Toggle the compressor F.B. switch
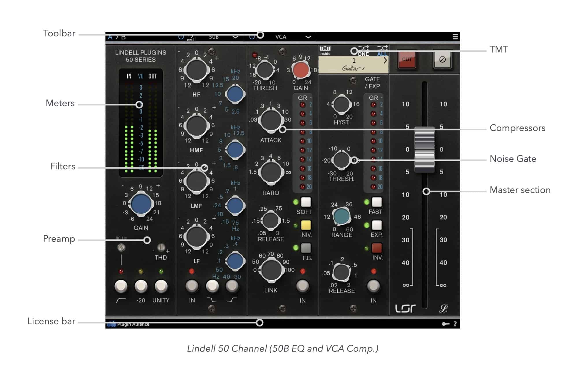588x375 pixels. tap(306, 248)
